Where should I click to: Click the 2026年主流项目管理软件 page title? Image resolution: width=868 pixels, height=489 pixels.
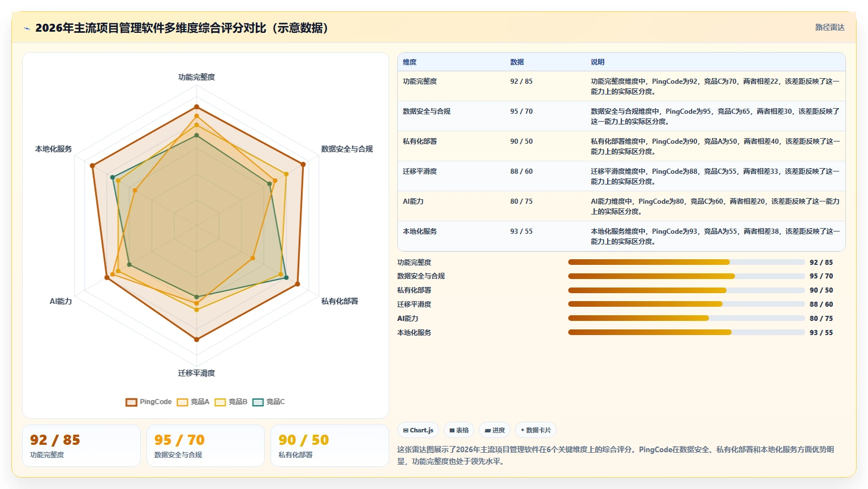pyautogui.click(x=183, y=28)
